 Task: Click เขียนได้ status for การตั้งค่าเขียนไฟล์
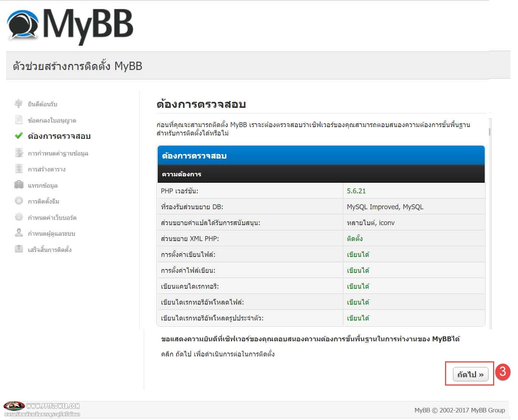(x=358, y=255)
